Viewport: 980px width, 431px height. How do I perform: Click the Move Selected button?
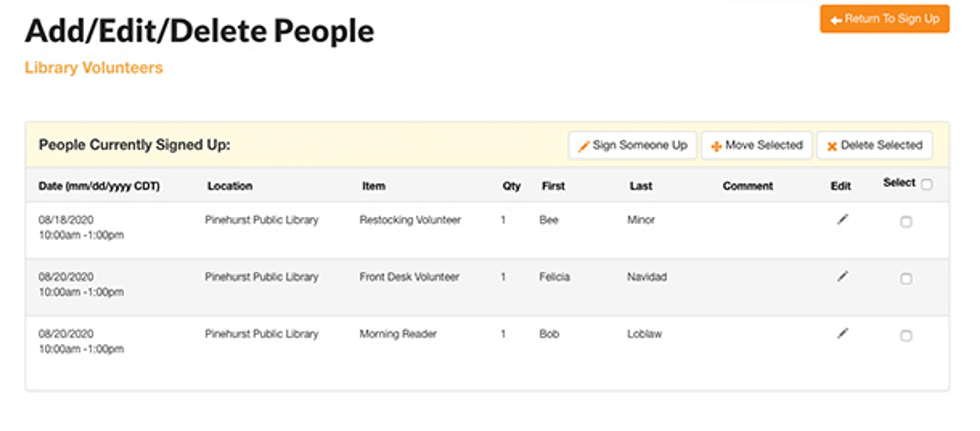coord(756,145)
